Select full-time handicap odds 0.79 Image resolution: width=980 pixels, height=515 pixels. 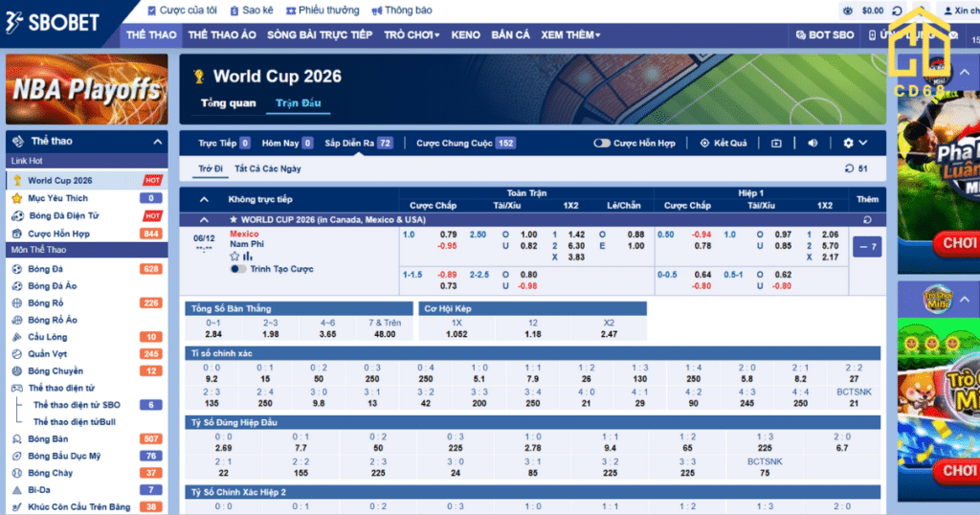[x=448, y=235]
